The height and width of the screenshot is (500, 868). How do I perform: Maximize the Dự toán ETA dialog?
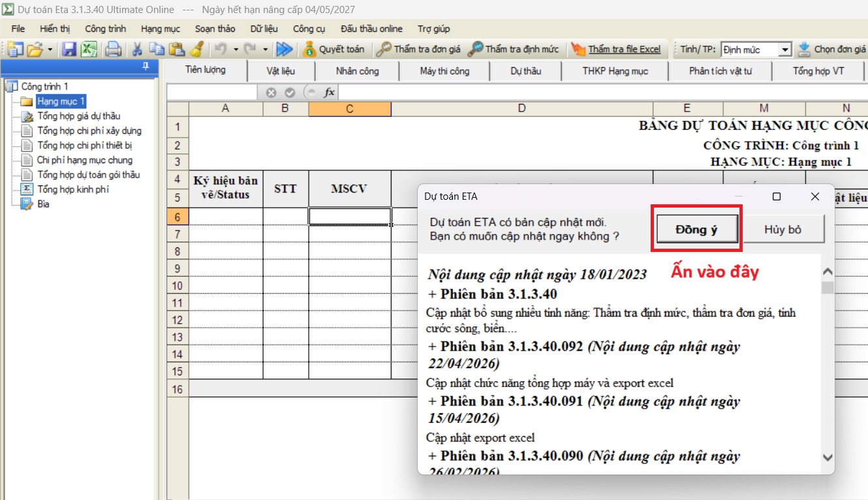[x=777, y=196]
